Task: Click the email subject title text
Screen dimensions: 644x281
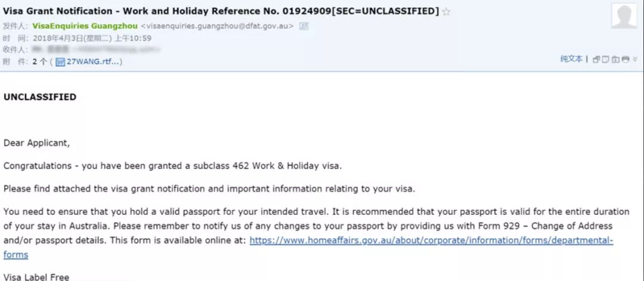Action: (221, 11)
